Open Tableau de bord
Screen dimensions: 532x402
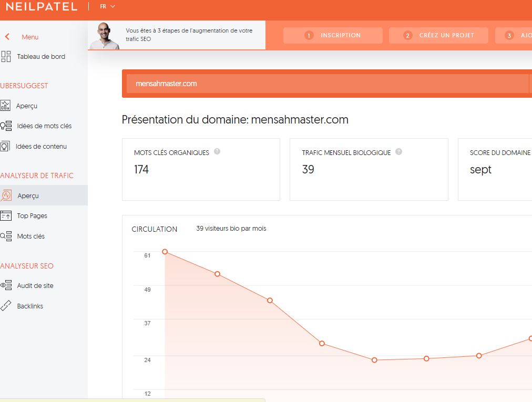click(41, 57)
